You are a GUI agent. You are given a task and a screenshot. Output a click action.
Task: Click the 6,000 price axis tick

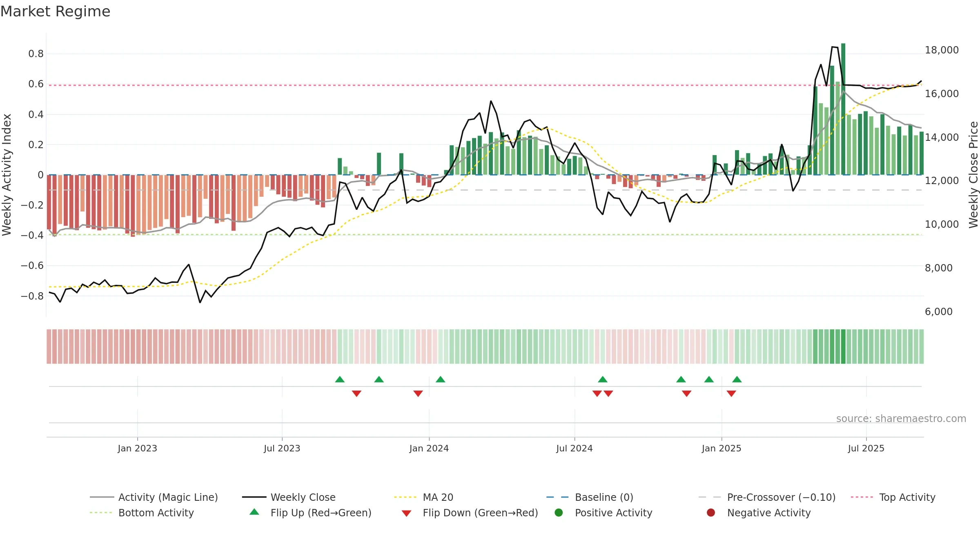pyautogui.click(x=939, y=312)
